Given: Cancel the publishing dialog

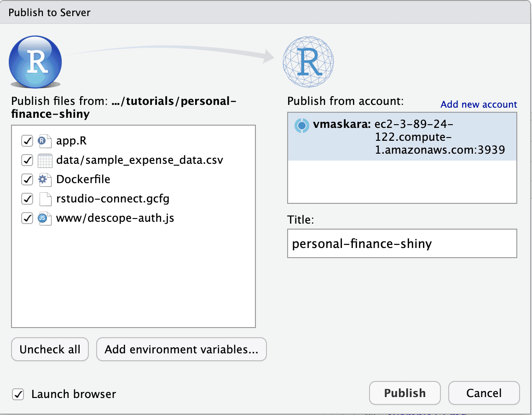Looking at the screenshot, I should [x=484, y=393].
